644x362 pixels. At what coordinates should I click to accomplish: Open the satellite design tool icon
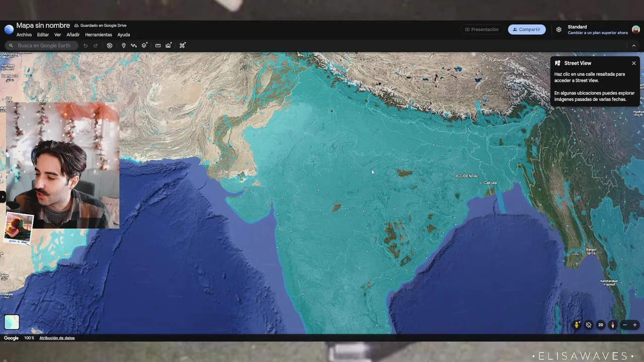[x=182, y=45]
